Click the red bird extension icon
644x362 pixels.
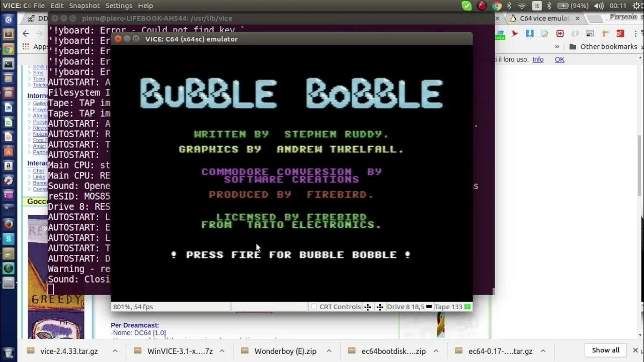pyautogui.click(x=514, y=34)
